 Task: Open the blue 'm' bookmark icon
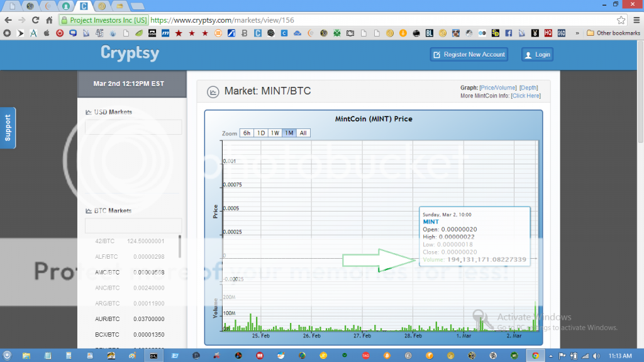pyautogui.click(x=165, y=33)
